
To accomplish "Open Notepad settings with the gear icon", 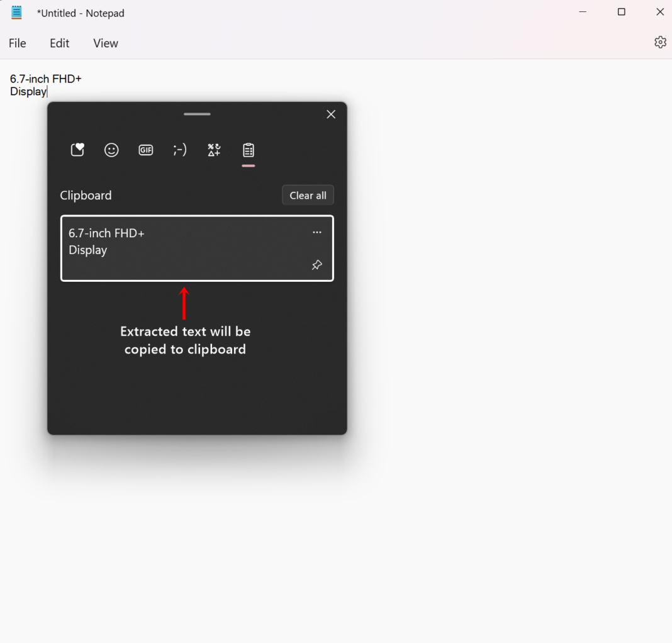I will [660, 42].
